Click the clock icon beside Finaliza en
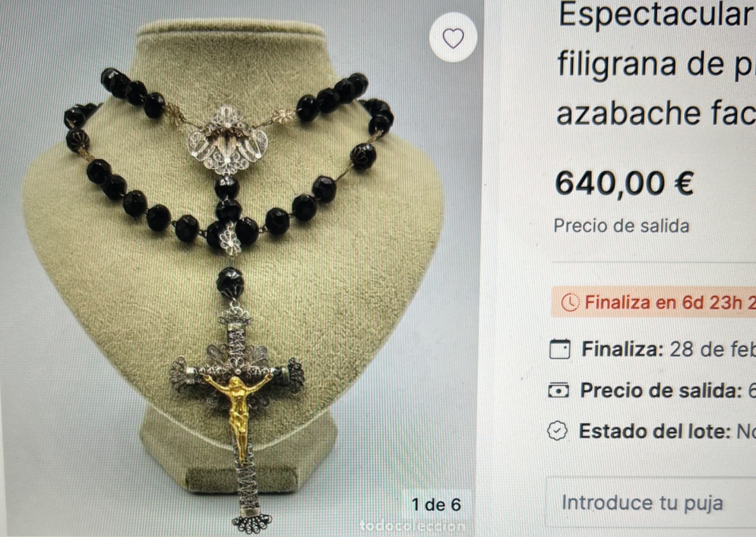The width and height of the screenshot is (756, 537). [570, 303]
